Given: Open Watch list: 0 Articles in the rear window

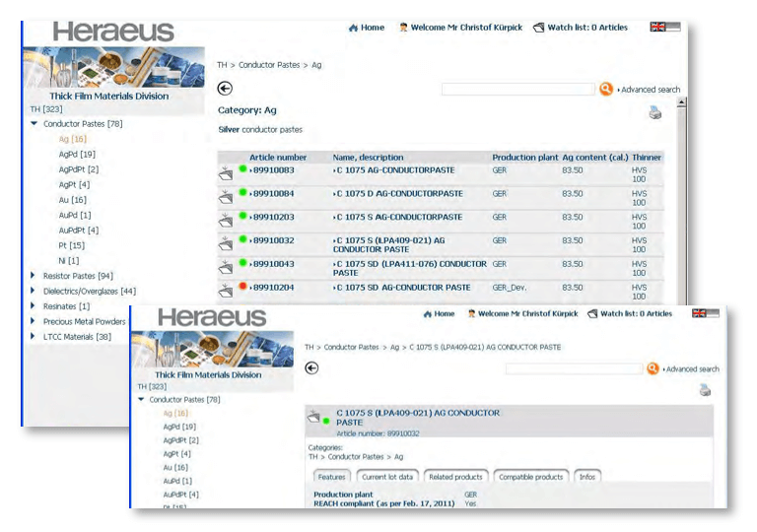Looking at the screenshot, I should coord(581,28).
